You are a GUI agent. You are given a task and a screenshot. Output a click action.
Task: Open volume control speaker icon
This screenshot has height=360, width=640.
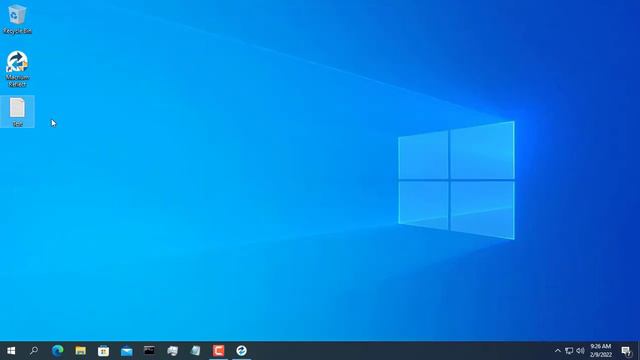(x=580, y=351)
